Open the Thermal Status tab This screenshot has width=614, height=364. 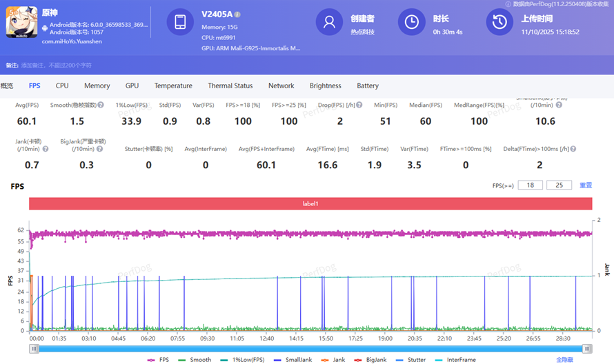(x=230, y=86)
